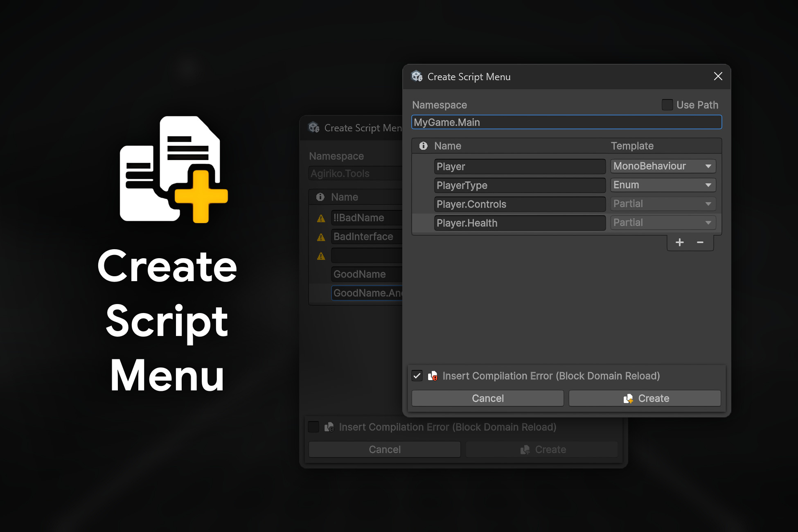
Task: Open Partial dropdown for Player.Controls row
Action: (663, 204)
